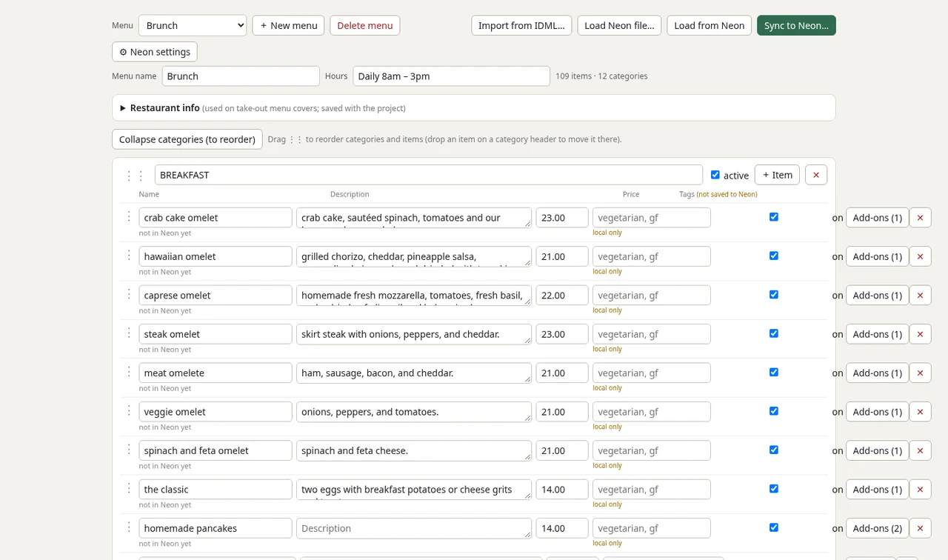Click the drag handle of the classic row
948x560 pixels.
tap(129, 488)
